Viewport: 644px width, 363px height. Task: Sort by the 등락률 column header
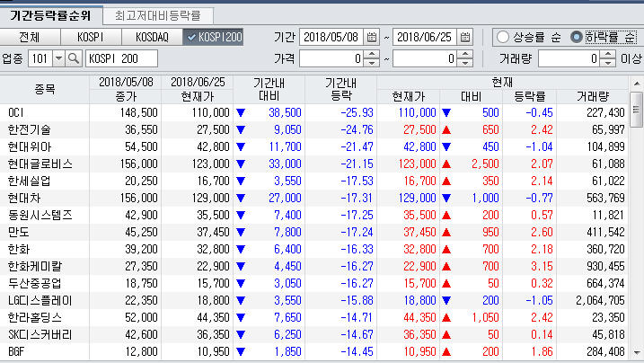(529, 96)
